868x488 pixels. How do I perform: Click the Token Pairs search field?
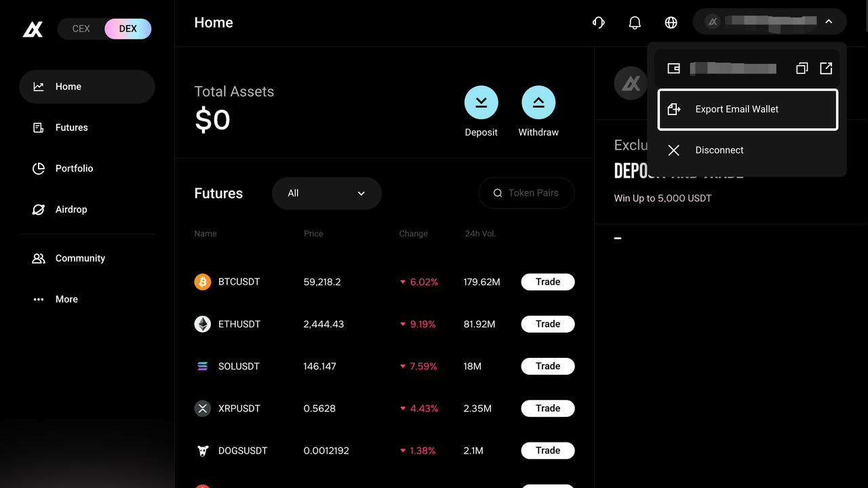(x=526, y=193)
